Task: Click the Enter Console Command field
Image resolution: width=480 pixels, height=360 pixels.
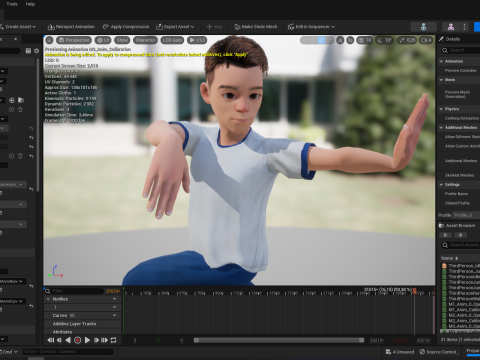Action: click(x=68, y=351)
